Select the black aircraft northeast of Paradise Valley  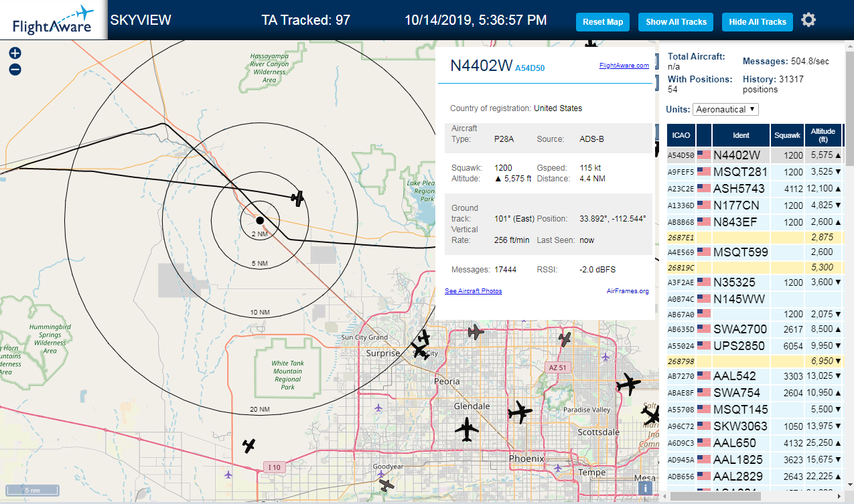click(x=628, y=384)
